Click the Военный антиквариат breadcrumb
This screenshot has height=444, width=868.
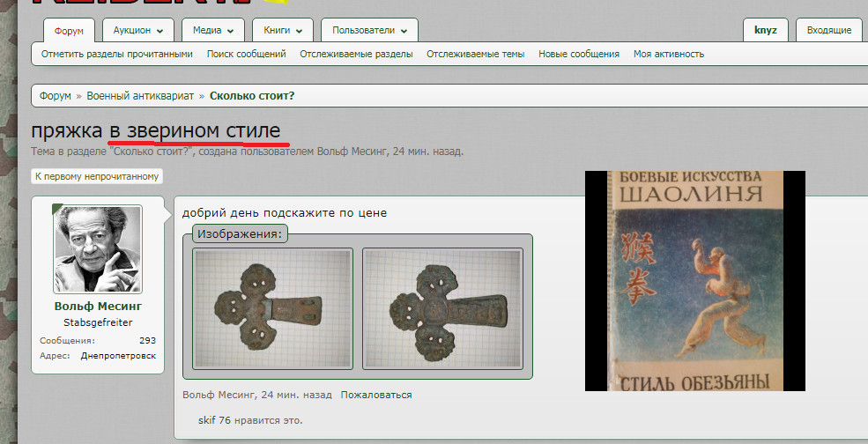click(140, 96)
